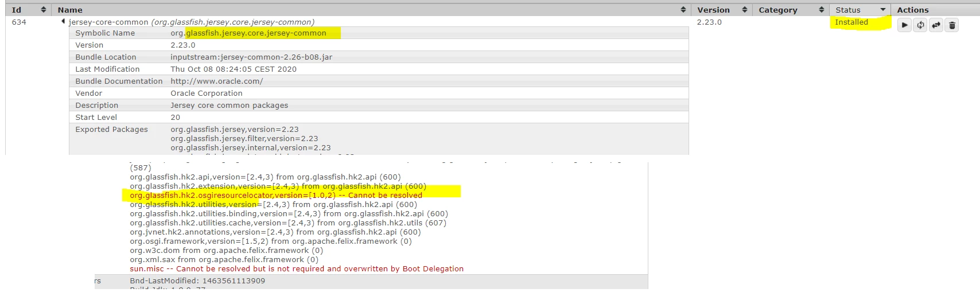
Task: Select the Oracle Corporation vendor value
Action: coord(206,93)
